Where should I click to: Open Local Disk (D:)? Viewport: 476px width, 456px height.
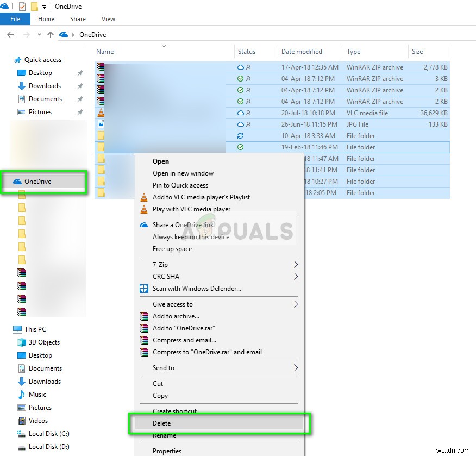(x=49, y=447)
